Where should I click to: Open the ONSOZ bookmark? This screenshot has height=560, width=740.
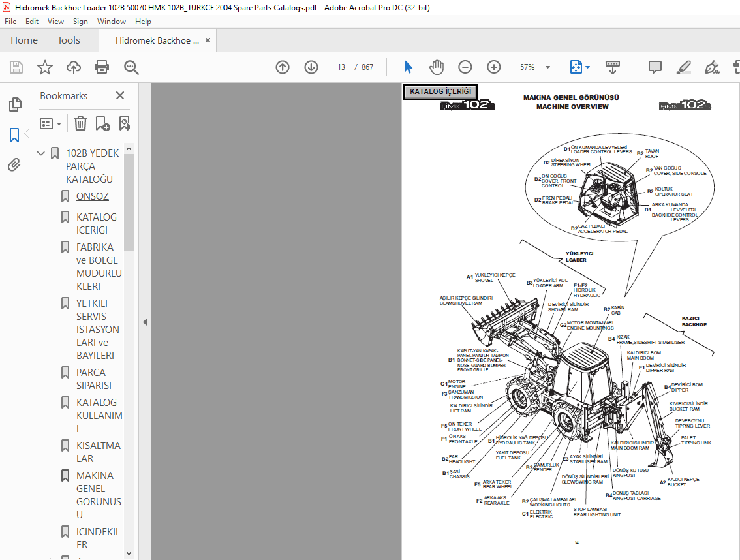tap(93, 196)
